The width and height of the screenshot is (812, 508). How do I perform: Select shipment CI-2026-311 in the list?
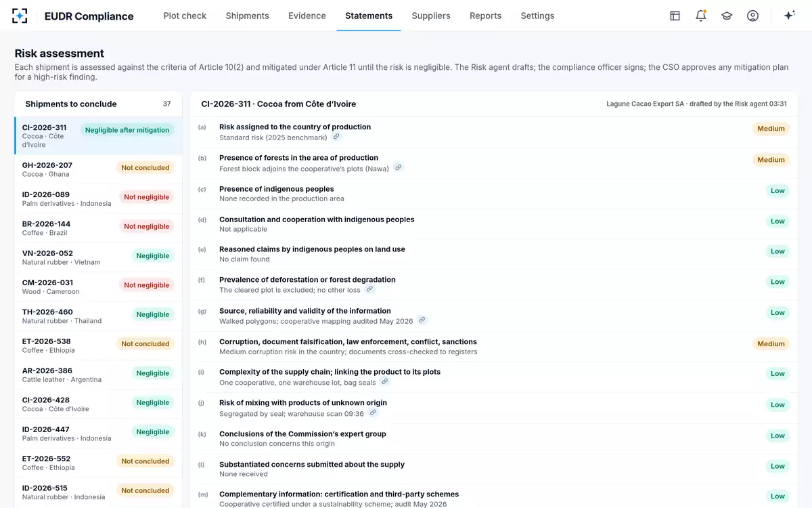click(x=99, y=135)
